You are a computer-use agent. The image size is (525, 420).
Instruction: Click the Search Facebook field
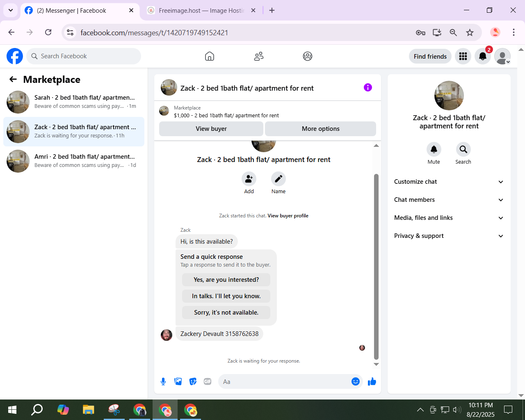[x=84, y=56]
